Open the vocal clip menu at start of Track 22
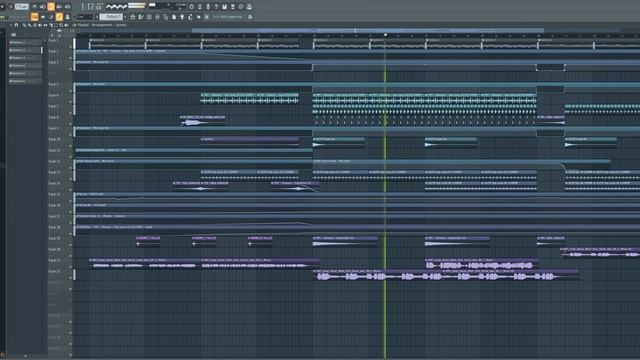640x360 pixels. coord(315,271)
